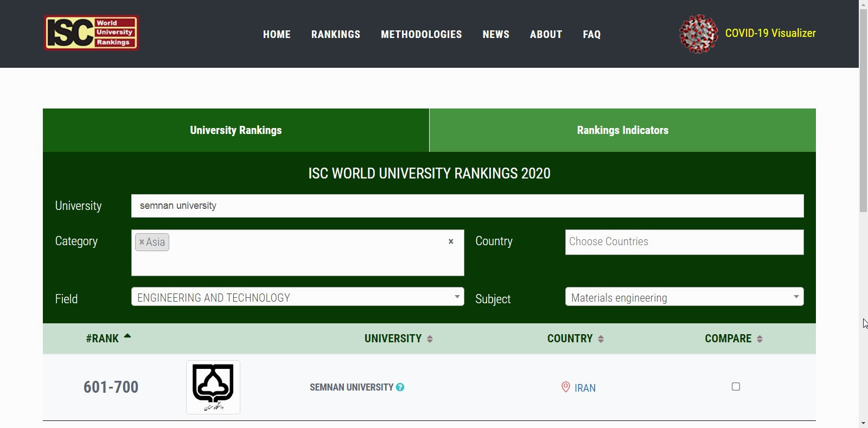Screen dimensions: 868x428
Task: Open the FAQ menu item
Action: pyautogui.click(x=592, y=34)
